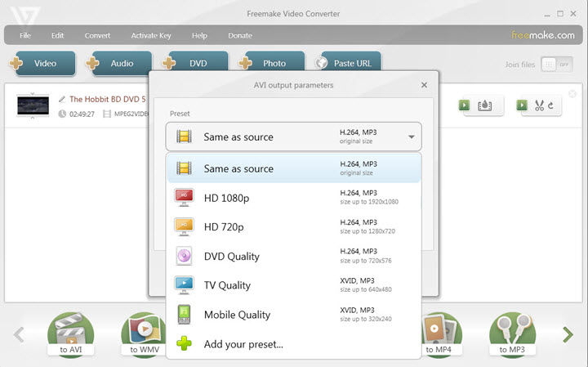This screenshot has height=367, width=588.
Task: Select Add your preset option
Action: (x=294, y=344)
